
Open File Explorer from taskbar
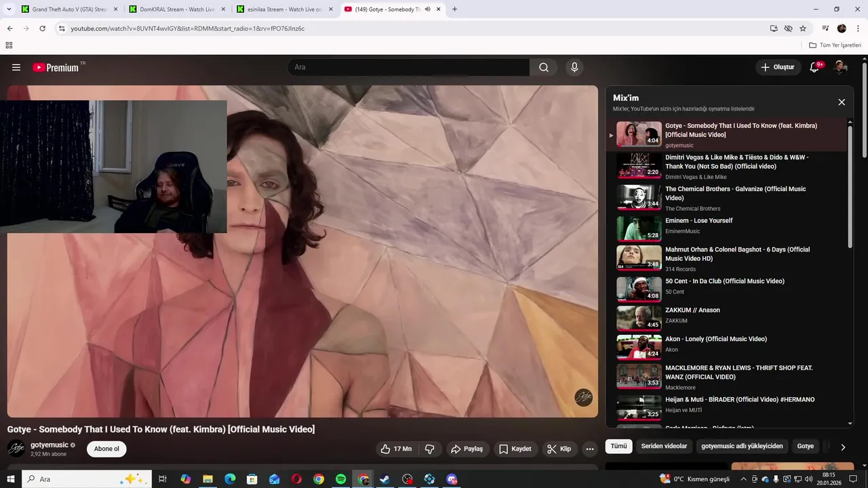coord(208,479)
